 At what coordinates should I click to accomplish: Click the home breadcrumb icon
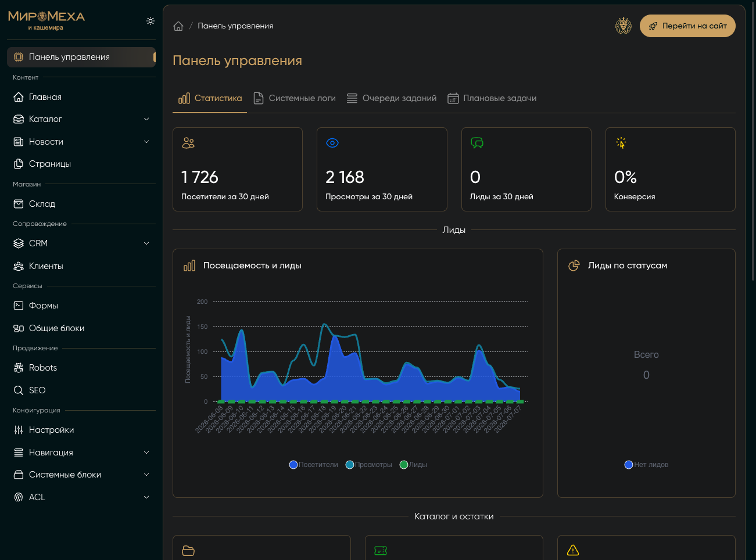pyautogui.click(x=178, y=26)
